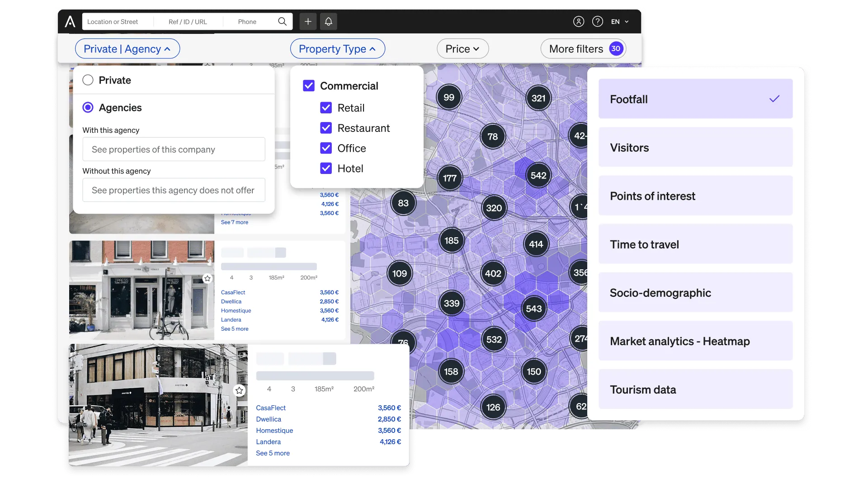Favorite the brick storefront listing star
The height and width of the screenshot is (488, 868).
pyautogui.click(x=208, y=278)
